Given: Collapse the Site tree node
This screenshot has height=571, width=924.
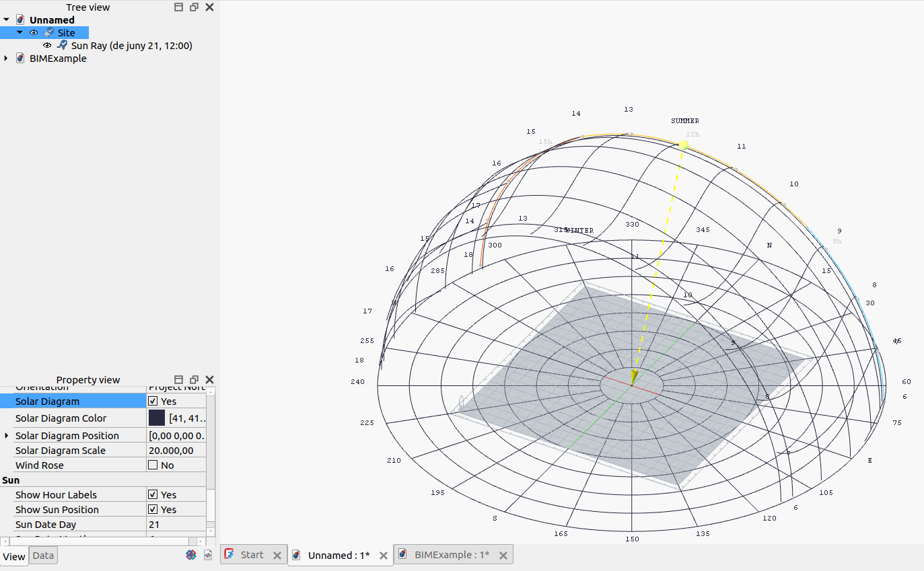Looking at the screenshot, I should (20, 33).
